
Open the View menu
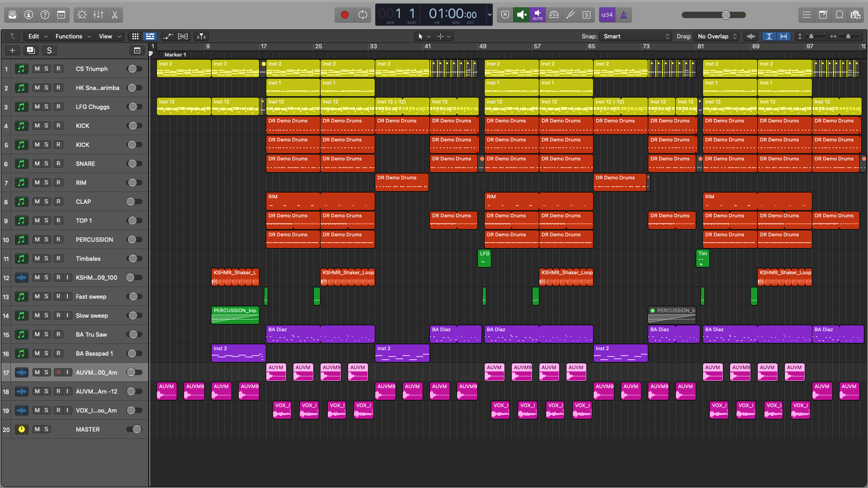coord(110,36)
